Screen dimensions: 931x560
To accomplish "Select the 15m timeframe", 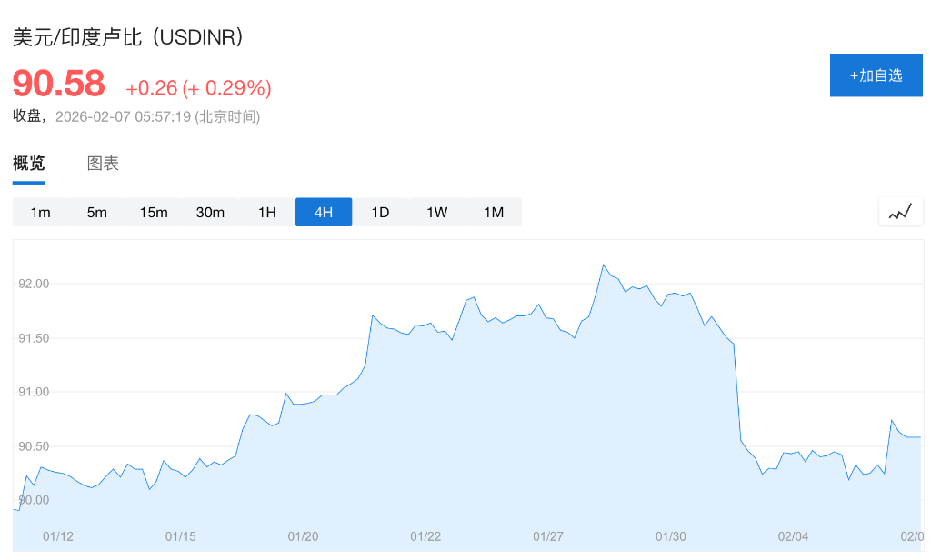I will [154, 212].
